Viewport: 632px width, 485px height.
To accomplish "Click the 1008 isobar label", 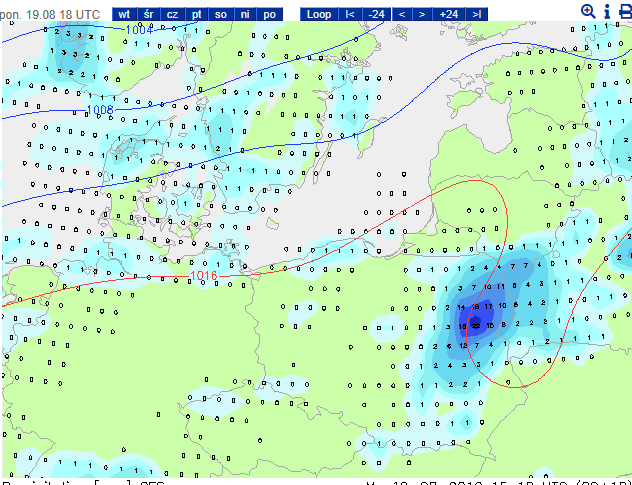I will pyautogui.click(x=100, y=110).
